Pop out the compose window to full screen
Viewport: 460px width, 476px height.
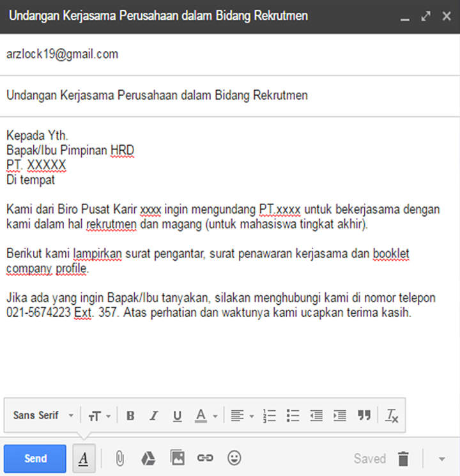point(425,16)
